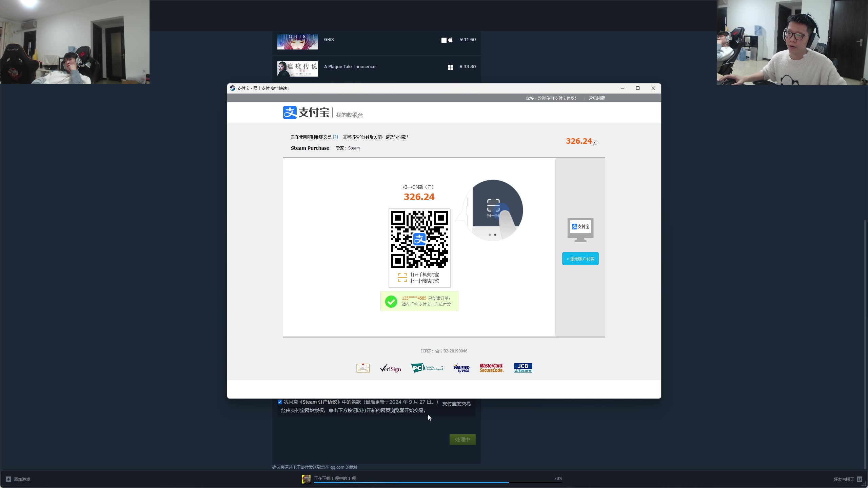Click 正在下载 1 项中的 1 项 status text
868x488 pixels.
pos(335,478)
